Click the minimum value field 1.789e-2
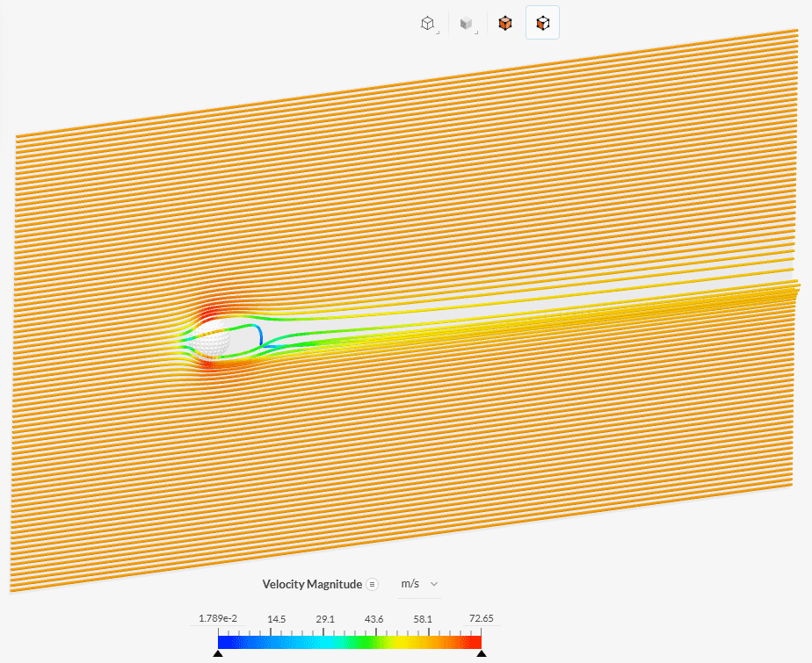 pyautogui.click(x=218, y=618)
